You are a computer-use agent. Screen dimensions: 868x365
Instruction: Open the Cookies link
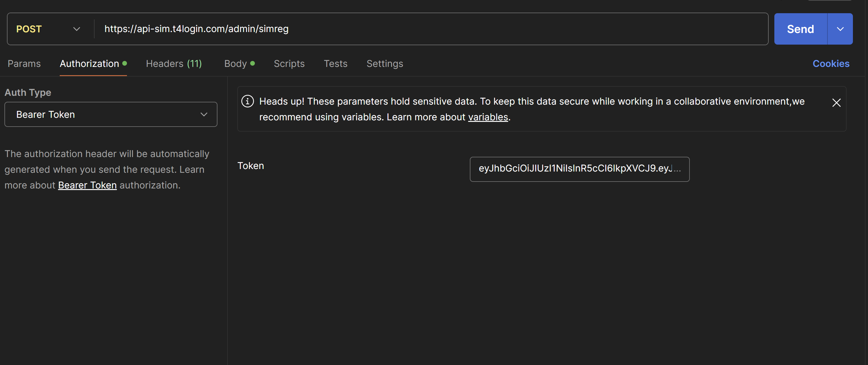(x=831, y=64)
